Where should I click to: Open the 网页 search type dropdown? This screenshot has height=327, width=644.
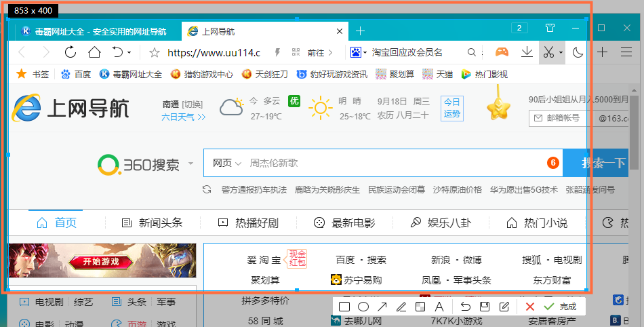point(227,163)
